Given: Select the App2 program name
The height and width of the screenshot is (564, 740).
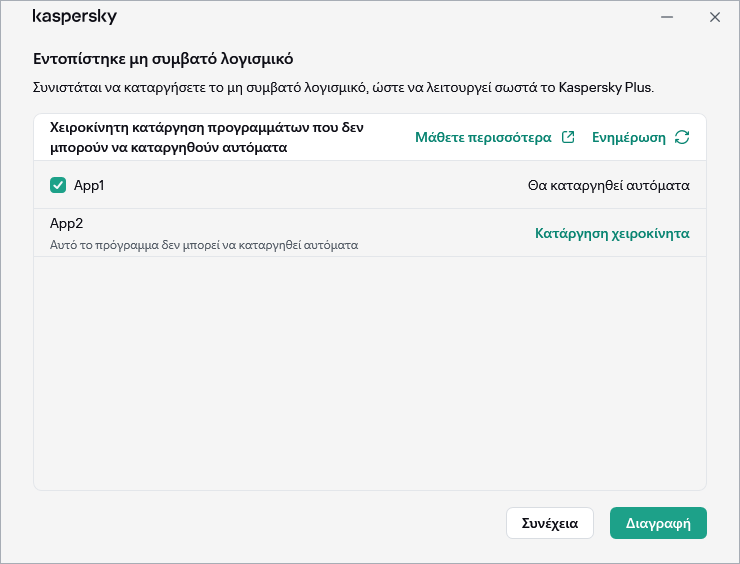Looking at the screenshot, I should [66, 223].
